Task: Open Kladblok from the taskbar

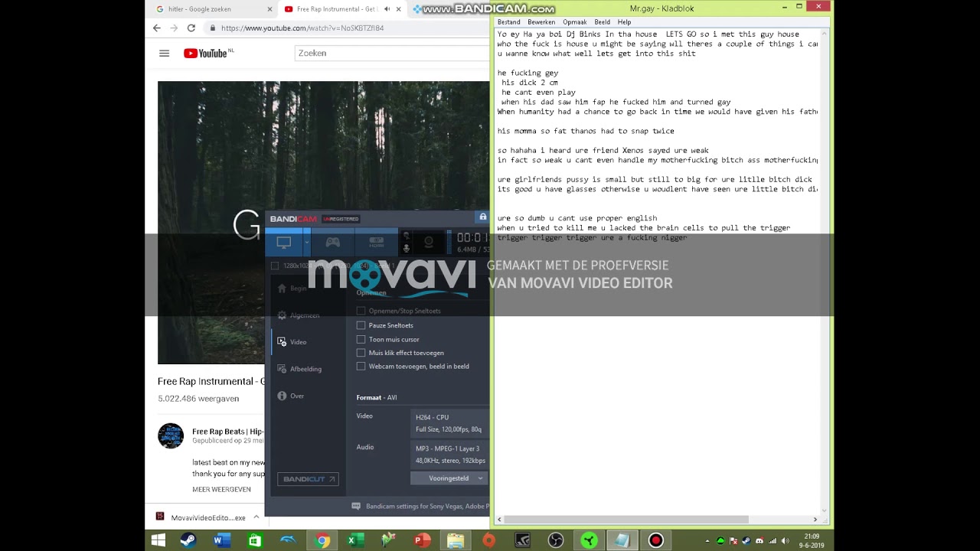Action: 622,540
